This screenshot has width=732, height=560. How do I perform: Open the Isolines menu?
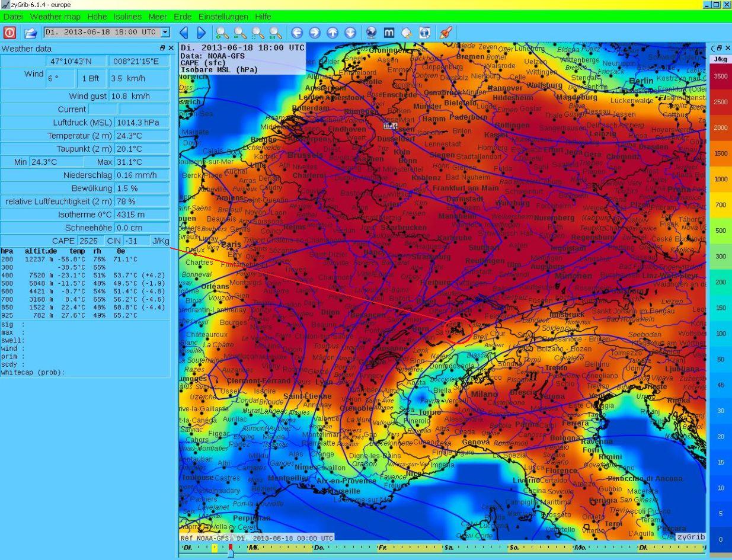click(127, 17)
